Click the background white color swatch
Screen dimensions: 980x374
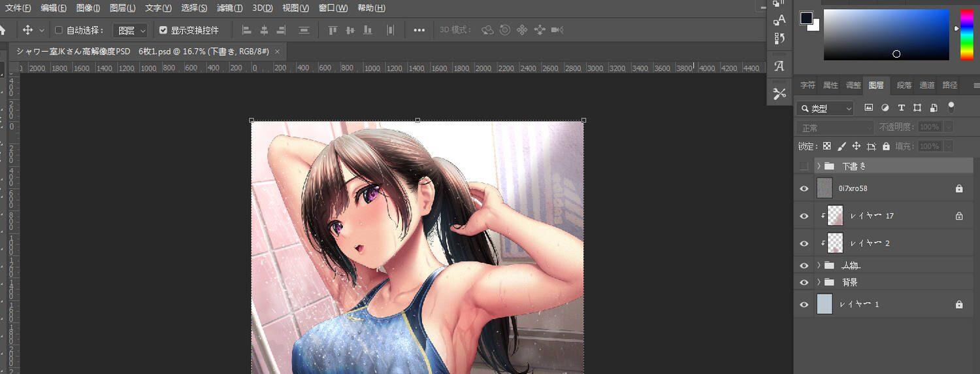[x=814, y=26]
